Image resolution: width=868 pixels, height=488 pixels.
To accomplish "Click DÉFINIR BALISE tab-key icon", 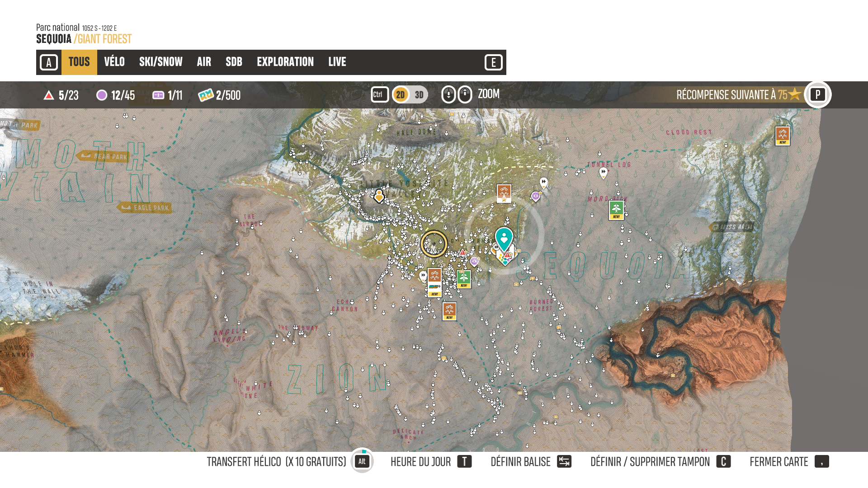I will [564, 461].
